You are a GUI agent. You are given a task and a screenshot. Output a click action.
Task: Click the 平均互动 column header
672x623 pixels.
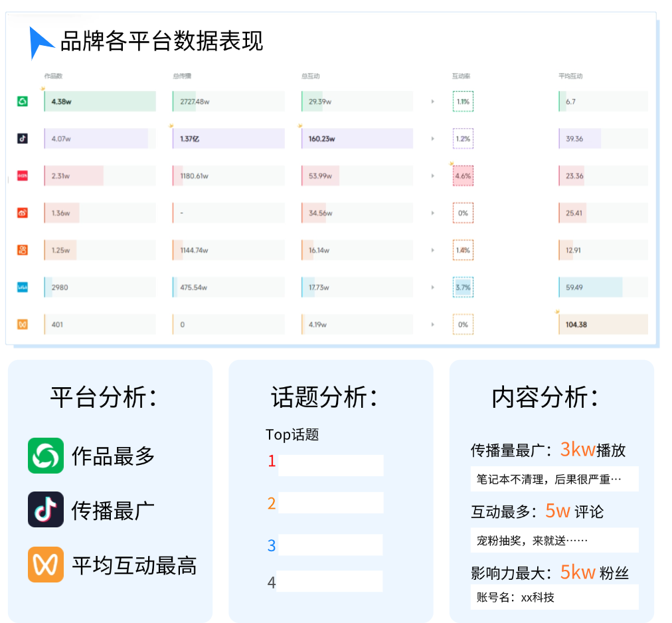coord(570,76)
